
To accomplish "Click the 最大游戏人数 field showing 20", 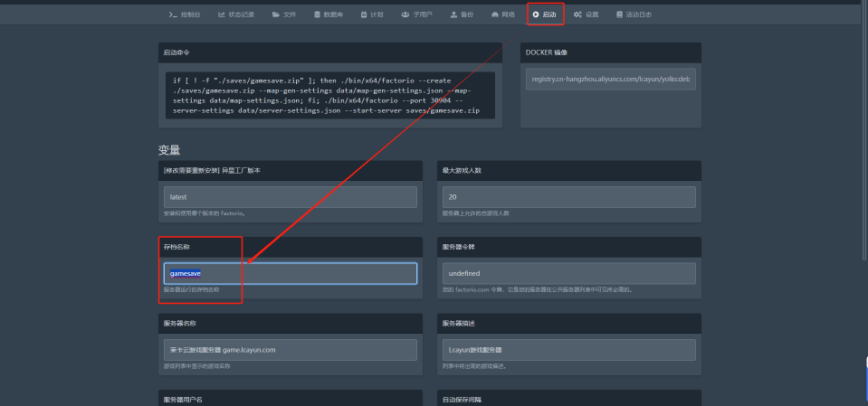I will coord(569,196).
